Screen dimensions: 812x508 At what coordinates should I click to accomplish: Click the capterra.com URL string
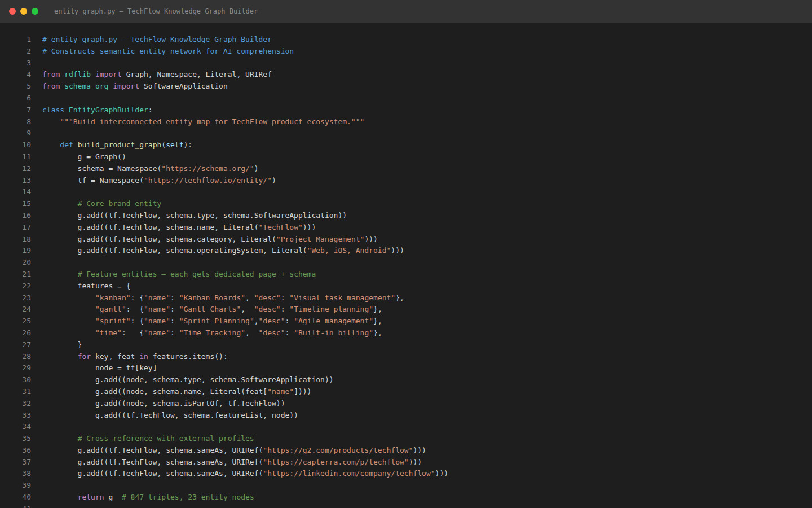336,462
